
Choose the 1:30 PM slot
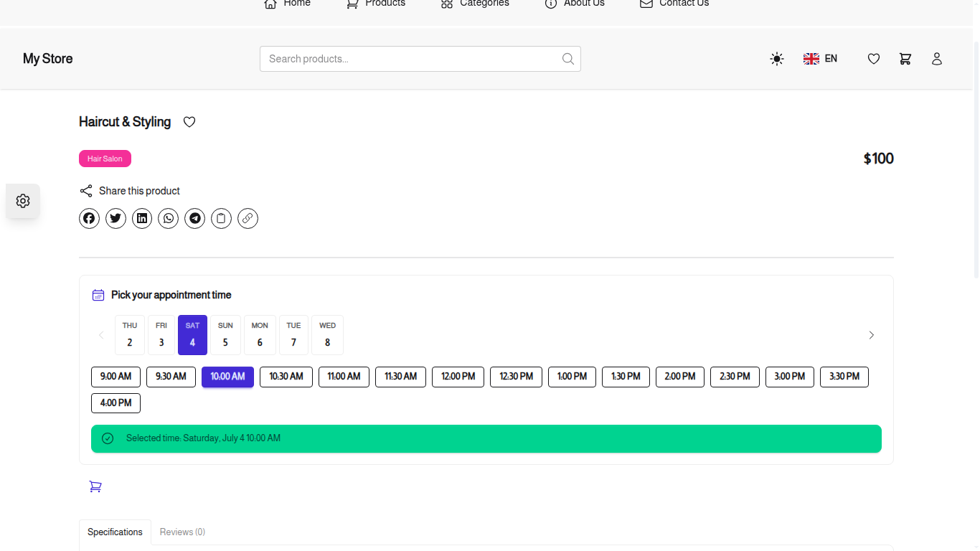pos(626,377)
